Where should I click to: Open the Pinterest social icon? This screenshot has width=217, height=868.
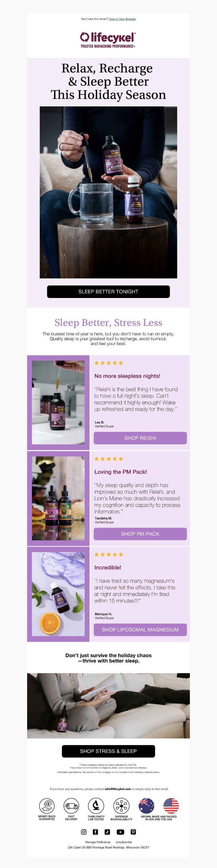pyautogui.click(x=133, y=832)
